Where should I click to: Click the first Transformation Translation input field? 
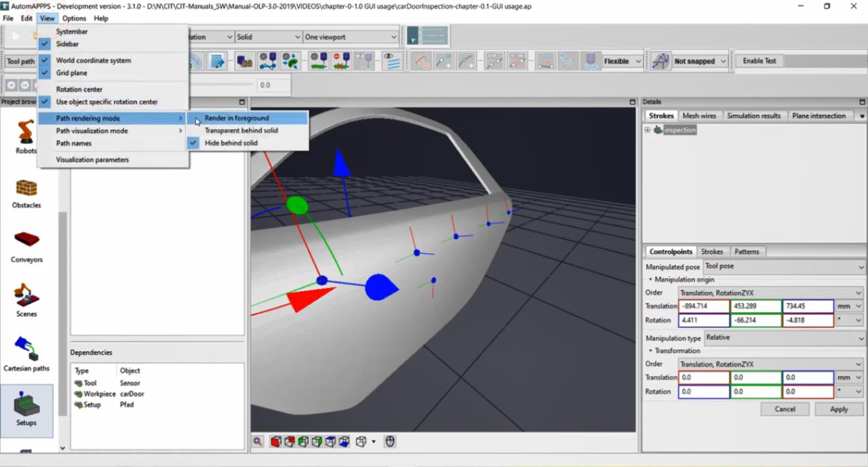point(703,377)
